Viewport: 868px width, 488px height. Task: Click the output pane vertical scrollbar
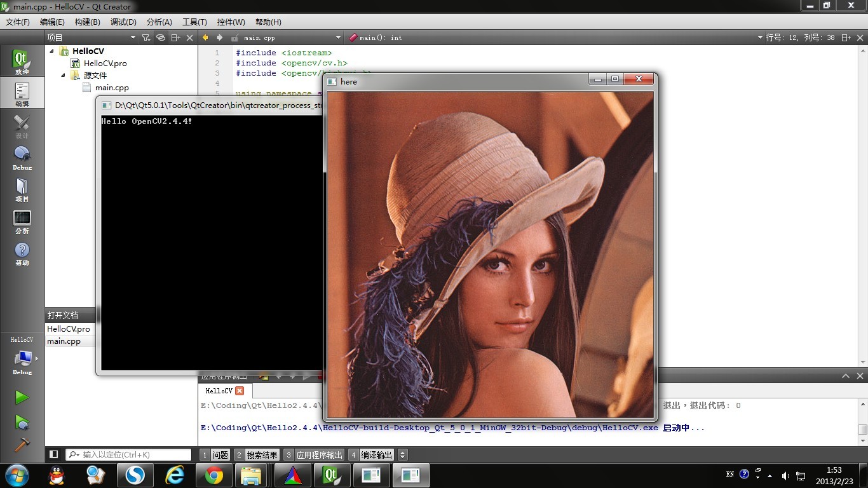pyautogui.click(x=862, y=423)
